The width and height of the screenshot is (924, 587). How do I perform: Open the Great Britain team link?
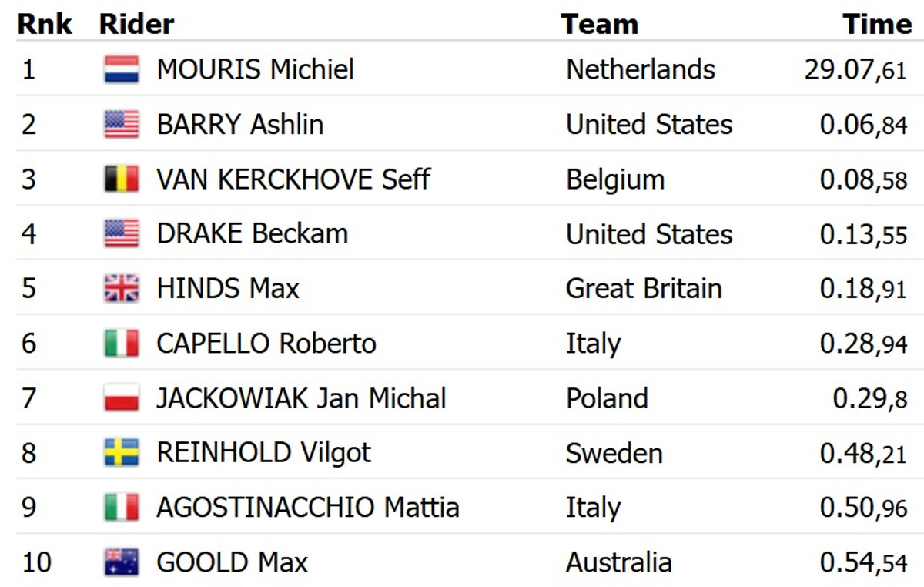click(x=644, y=288)
